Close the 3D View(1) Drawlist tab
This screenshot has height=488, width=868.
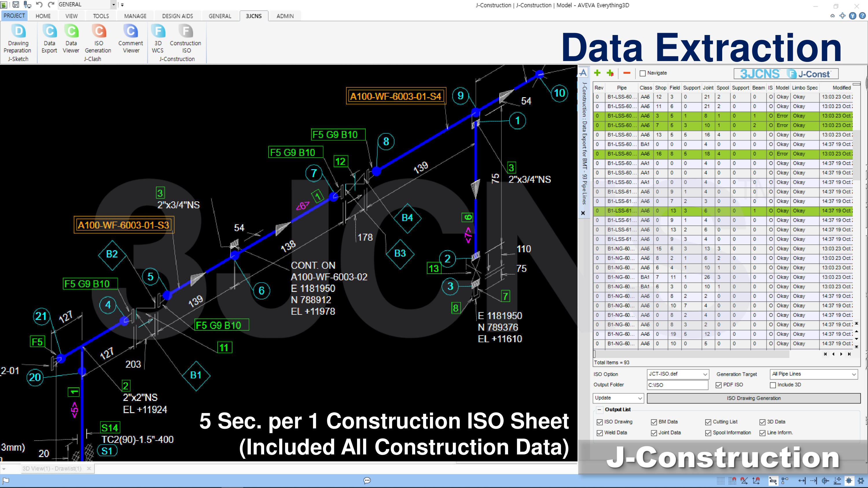(89, 468)
